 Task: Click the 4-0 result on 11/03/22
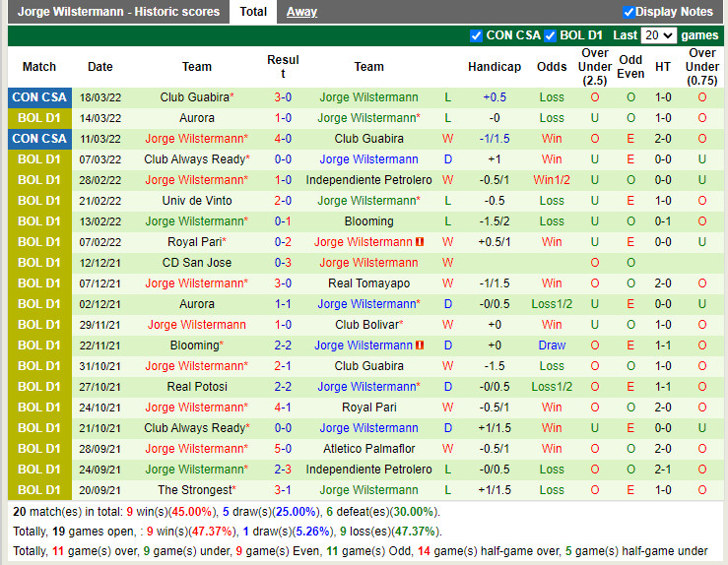pyautogui.click(x=283, y=139)
